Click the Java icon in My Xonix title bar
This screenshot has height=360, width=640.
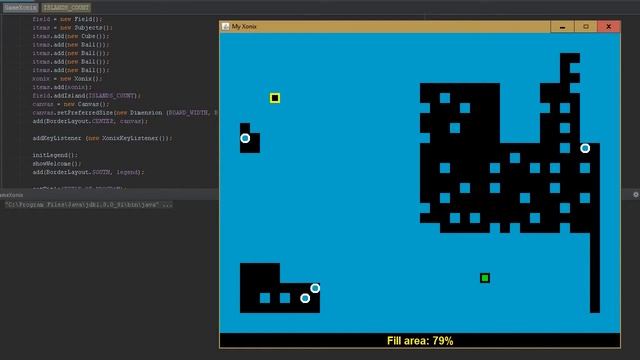pos(225,27)
